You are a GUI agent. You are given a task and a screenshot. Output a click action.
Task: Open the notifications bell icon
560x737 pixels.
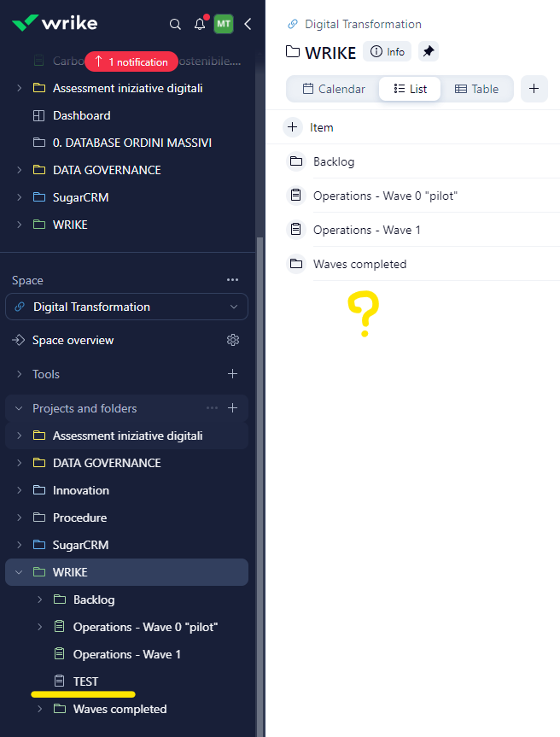[x=200, y=24]
